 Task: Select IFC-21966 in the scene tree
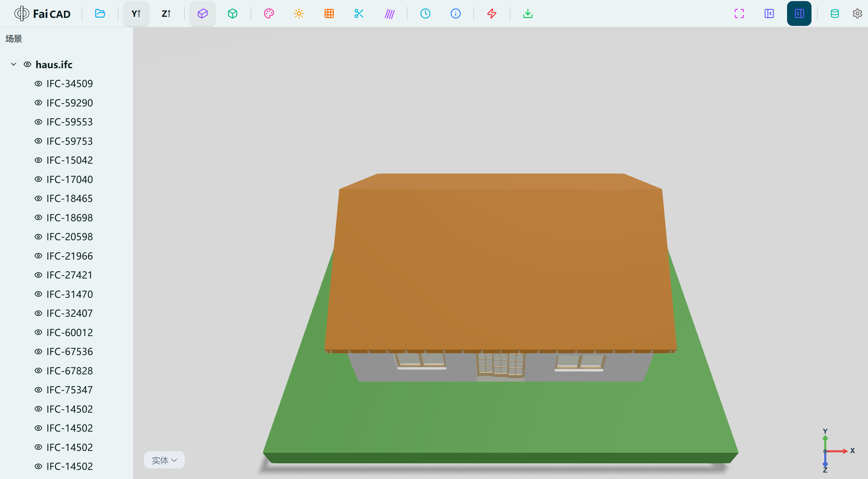click(70, 256)
